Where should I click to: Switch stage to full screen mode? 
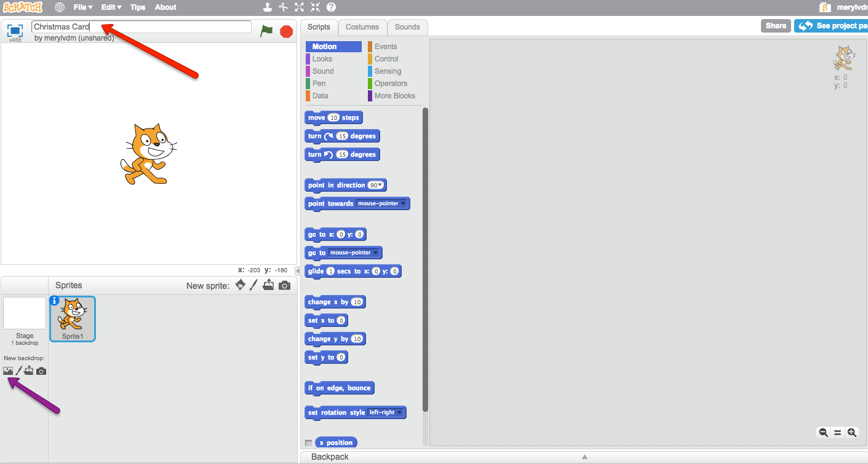pos(15,30)
